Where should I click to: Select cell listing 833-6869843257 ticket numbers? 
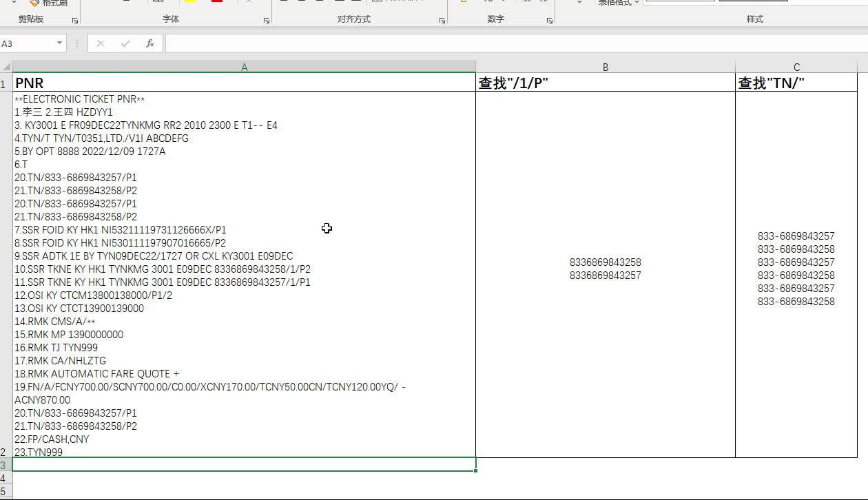pyautogui.click(x=796, y=275)
